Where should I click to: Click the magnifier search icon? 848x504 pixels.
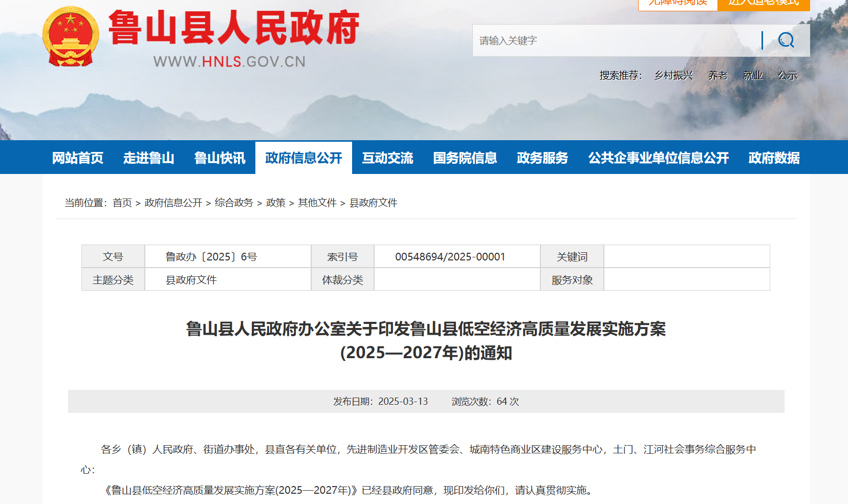point(786,40)
